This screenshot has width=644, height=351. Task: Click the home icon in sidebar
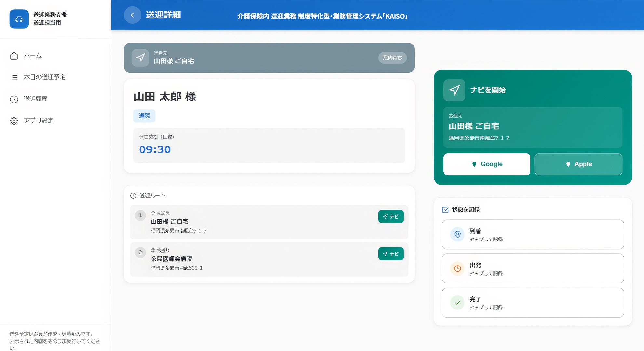(x=14, y=56)
